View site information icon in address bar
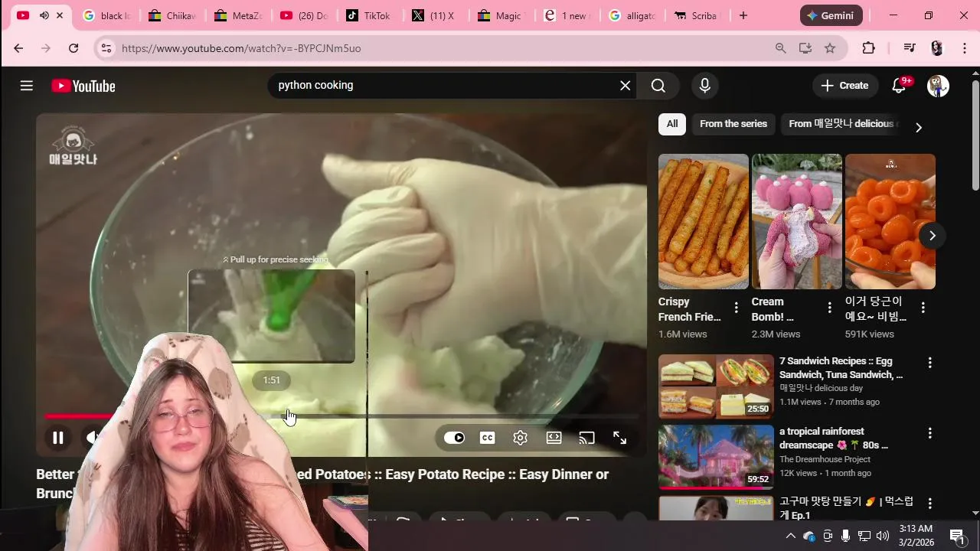980x551 pixels. [106, 48]
